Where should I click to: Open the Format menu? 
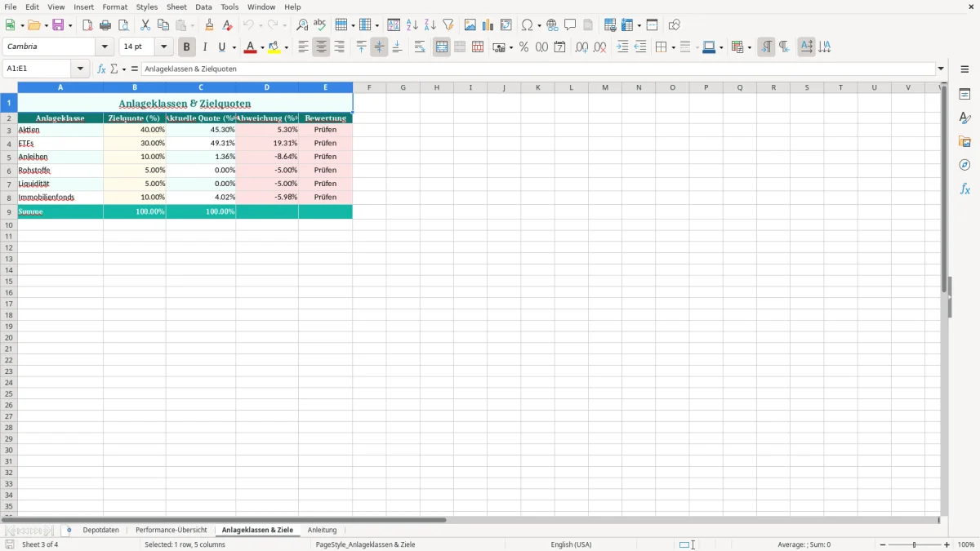[114, 7]
